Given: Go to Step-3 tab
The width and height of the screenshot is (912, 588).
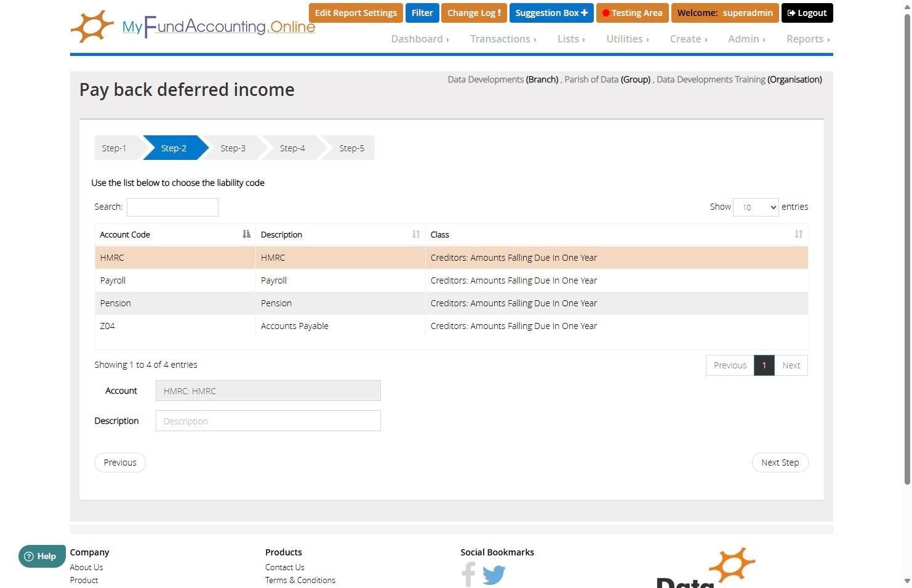Looking at the screenshot, I should (x=233, y=148).
